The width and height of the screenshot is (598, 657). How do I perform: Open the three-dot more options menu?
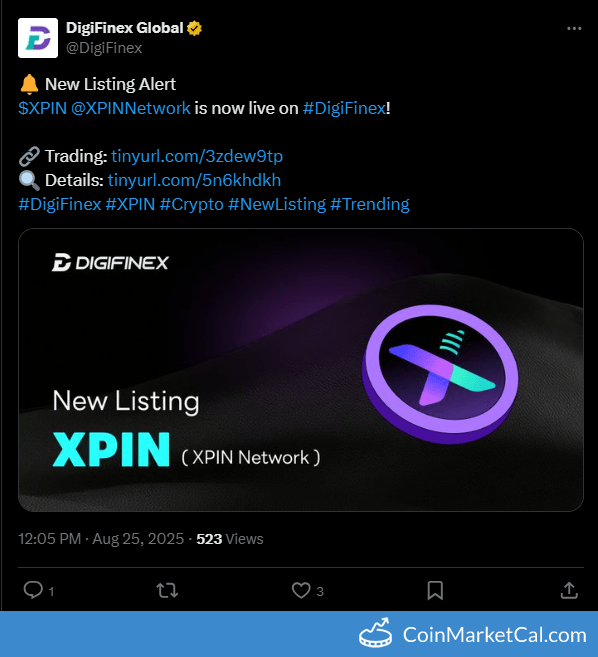pyautogui.click(x=574, y=28)
